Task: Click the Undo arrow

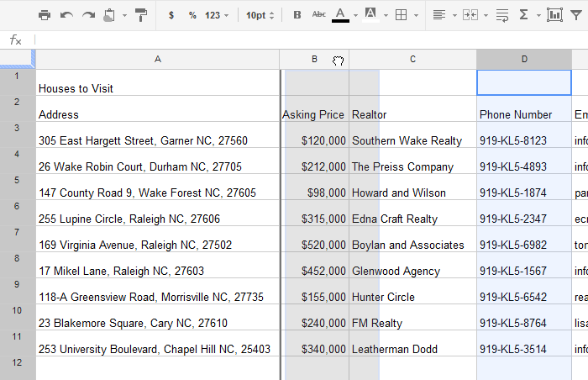Action: coord(66,15)
